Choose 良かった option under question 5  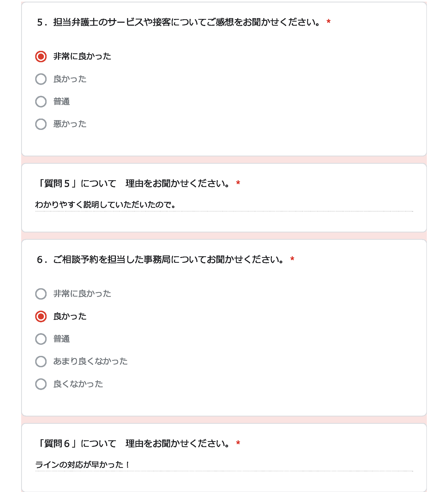coord(41,79)
